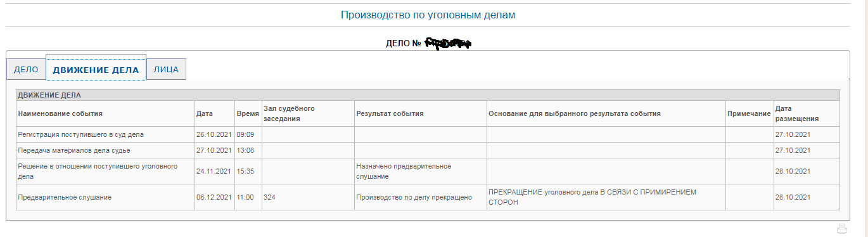Click the Назначено предварительное слушание result cell
The image size is (868, 237).
click(420, 171)
